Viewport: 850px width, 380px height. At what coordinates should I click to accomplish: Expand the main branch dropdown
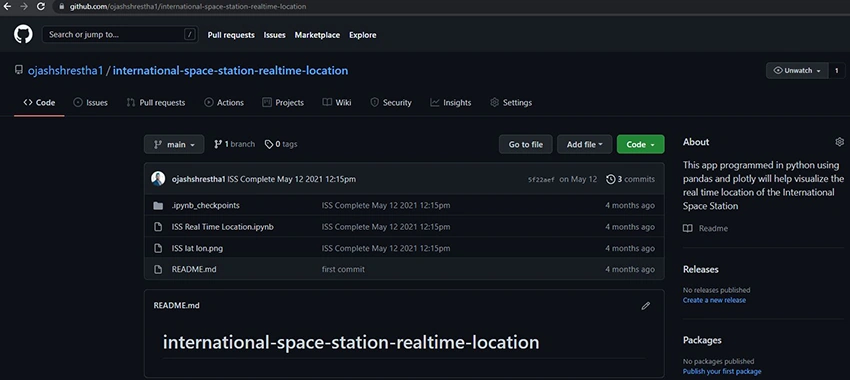pos(174,144)
